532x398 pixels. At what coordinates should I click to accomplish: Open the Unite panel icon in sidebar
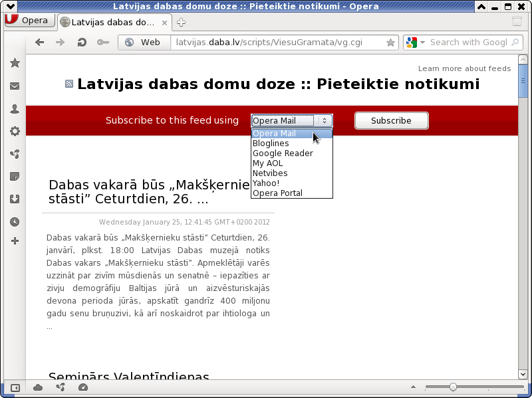[x=15, y=154]
